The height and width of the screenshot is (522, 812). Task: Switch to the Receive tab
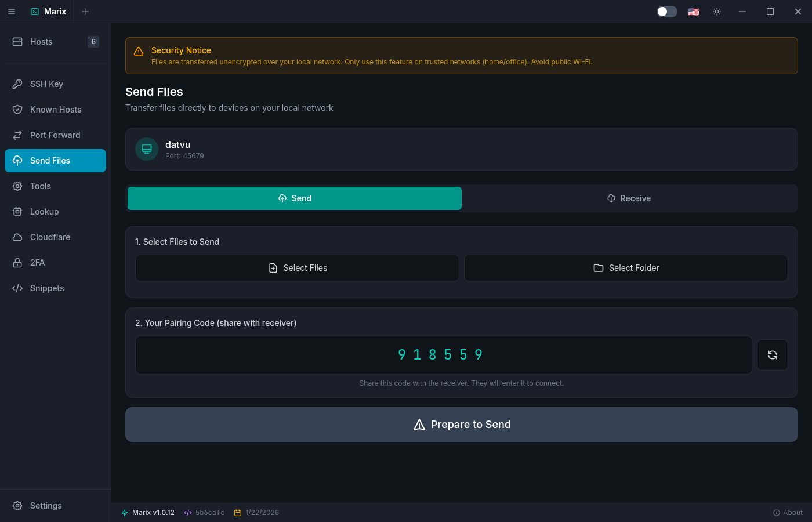click(x=629, y=198)
